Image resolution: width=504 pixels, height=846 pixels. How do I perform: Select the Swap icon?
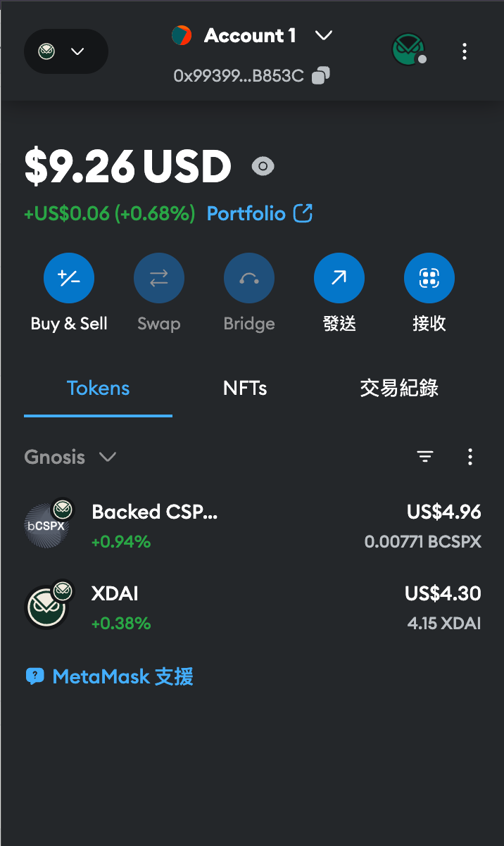[x=158, y=277]
